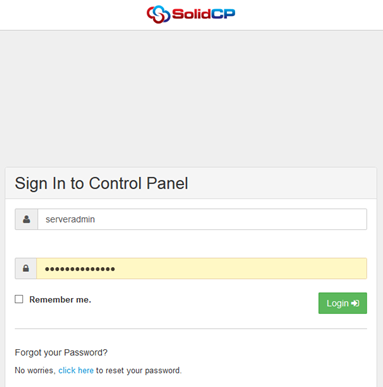
Task: Follow the 'click here' password reset link
Action: tap(76, 370)
